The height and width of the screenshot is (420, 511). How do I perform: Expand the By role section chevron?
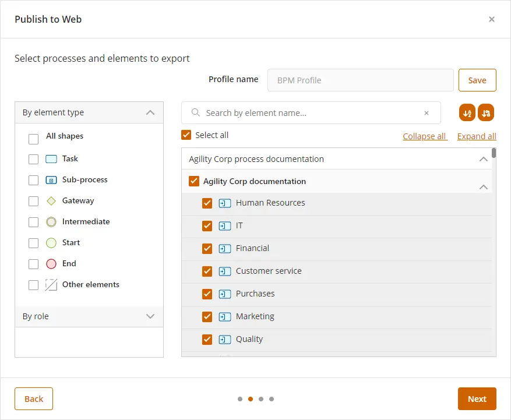(x=150, y=316)
